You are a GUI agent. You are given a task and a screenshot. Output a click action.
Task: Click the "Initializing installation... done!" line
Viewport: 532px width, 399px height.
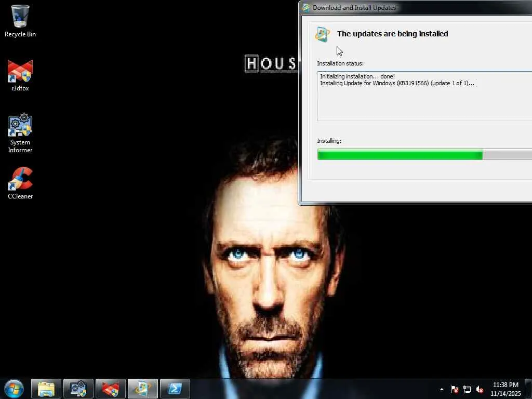coord(357,76)
